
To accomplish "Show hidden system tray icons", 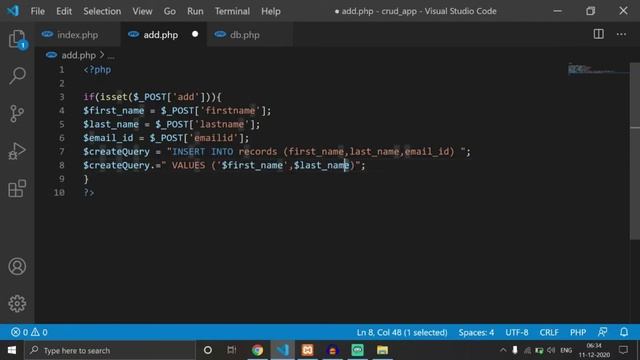I will [503, 350].
